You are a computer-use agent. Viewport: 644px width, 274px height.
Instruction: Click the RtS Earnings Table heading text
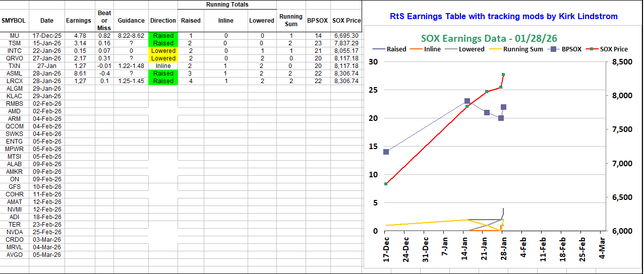tap(503, 16)
